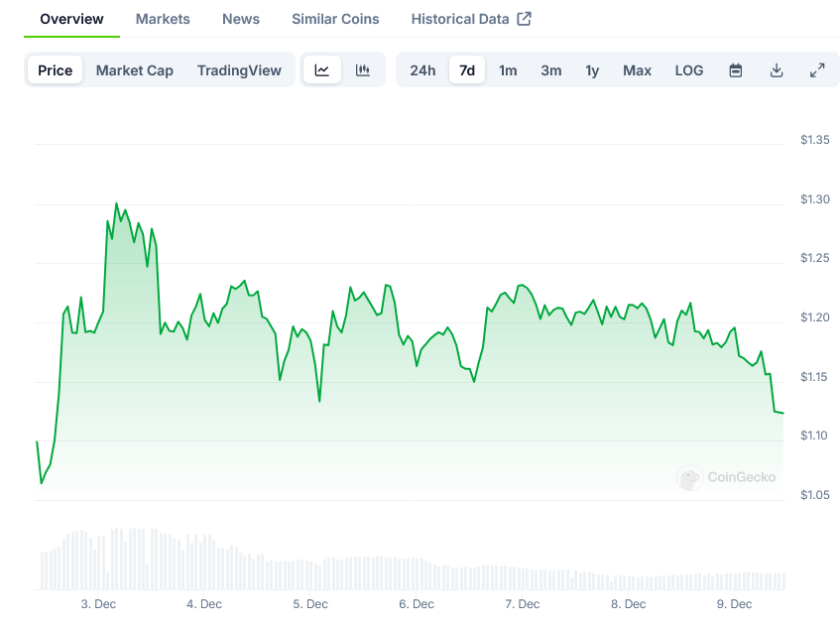Image resolution: width=840 pixels, height=628 pixels.
Task: Set the range to 1m
Action: (x=508, y=70)
